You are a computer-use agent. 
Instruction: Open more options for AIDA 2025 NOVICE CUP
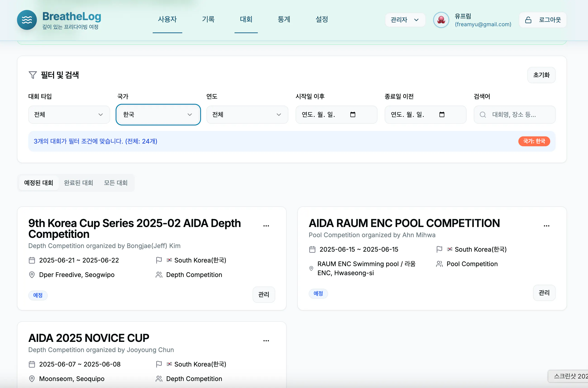266,341
